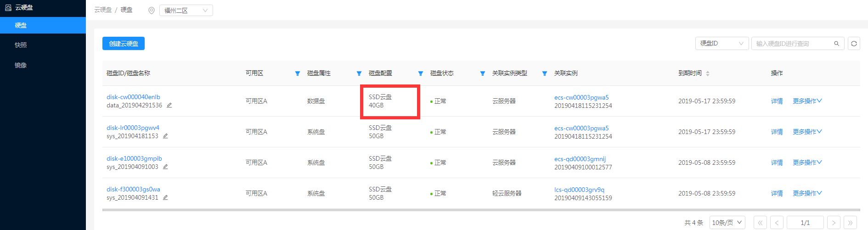The image size is (868, 230).
Task: Edit name of data_201904291536 with pencil icon
Action: tap(169, 105)
